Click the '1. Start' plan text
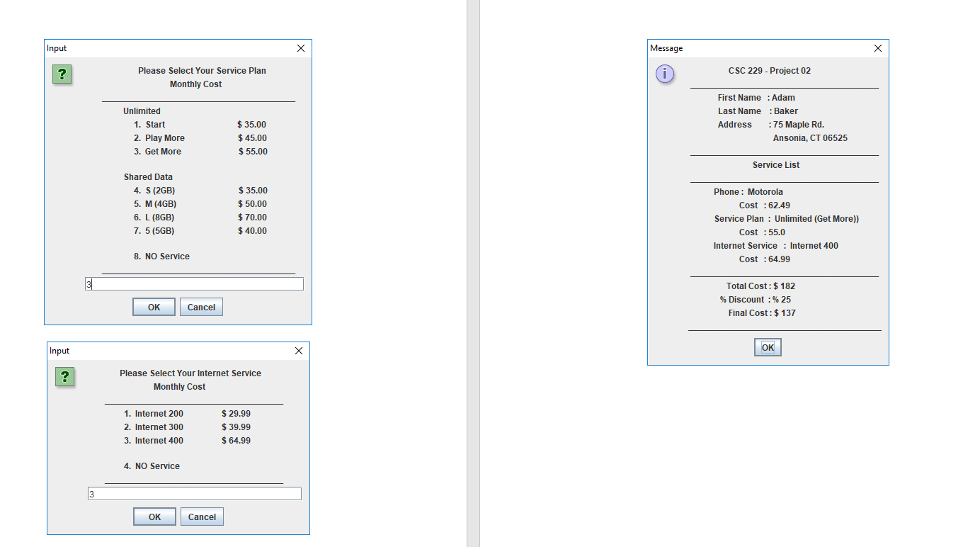 pyautogui.click(x=149, y=125)
